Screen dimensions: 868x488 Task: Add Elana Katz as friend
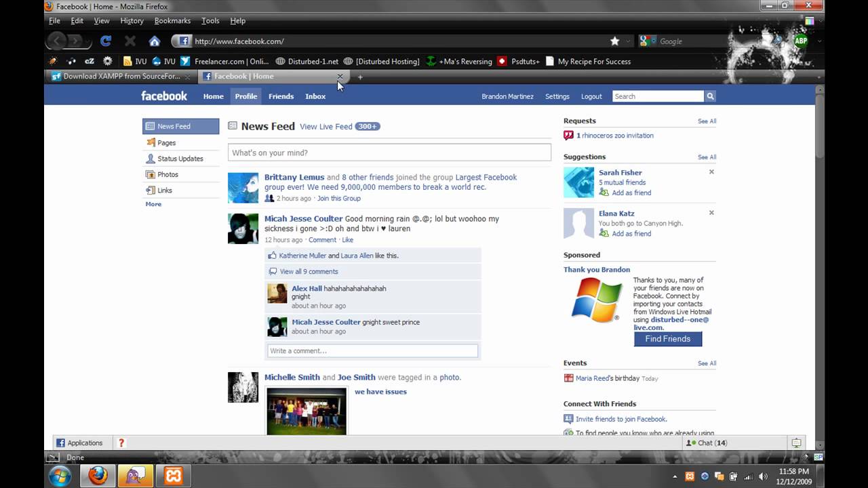631,233
